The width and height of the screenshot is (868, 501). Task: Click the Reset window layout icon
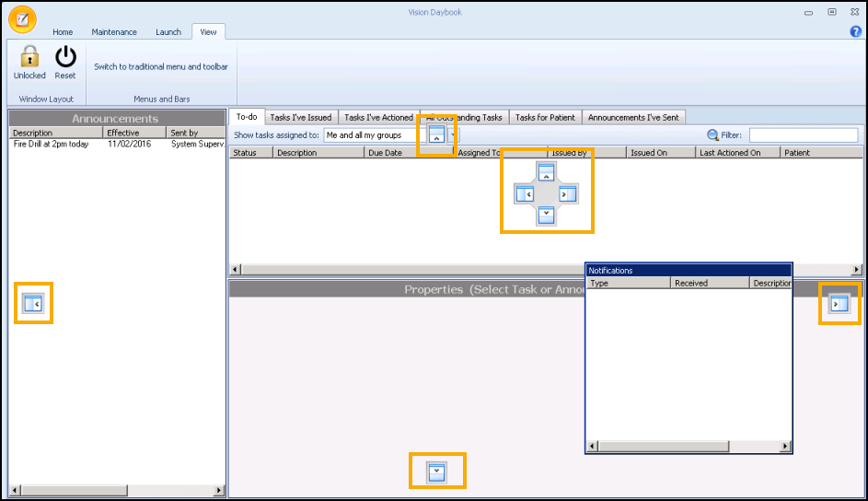tap(65, 57)
